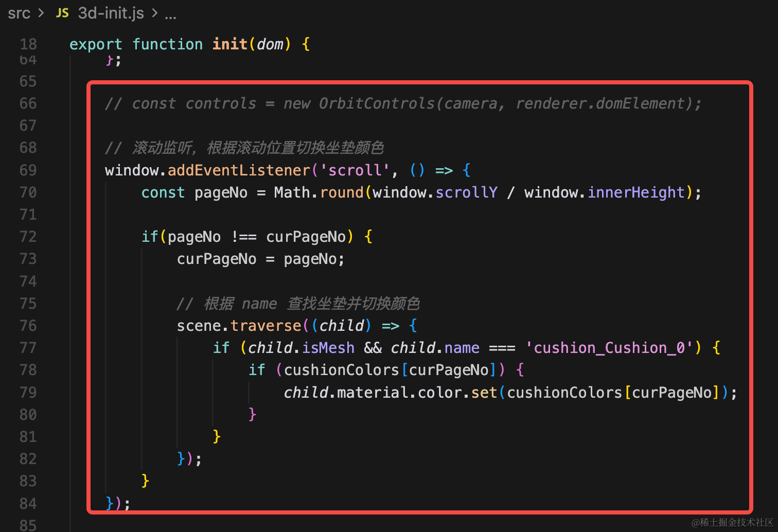Click 'addEventListener' on line 69
This screenshot has height=532, width=778.
point(239,170)
